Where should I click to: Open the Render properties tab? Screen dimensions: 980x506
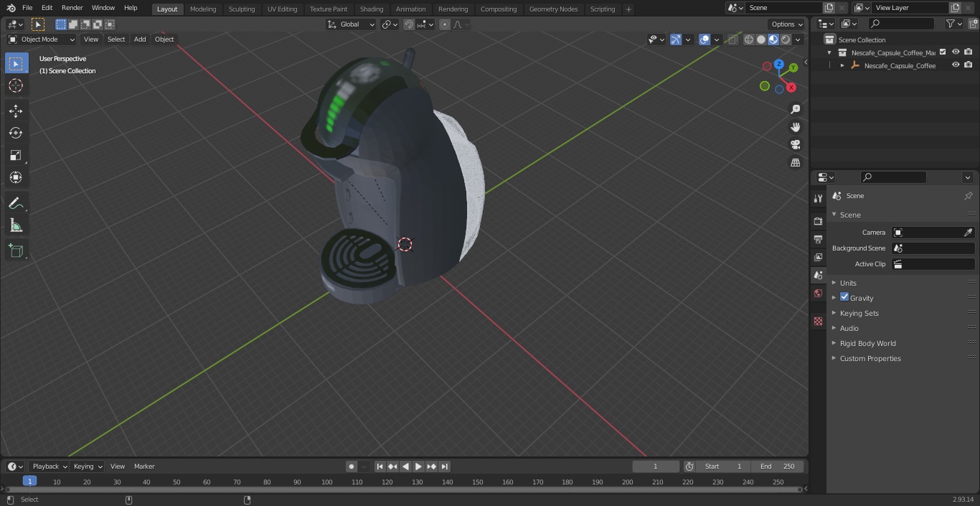[x=818, y=221]
